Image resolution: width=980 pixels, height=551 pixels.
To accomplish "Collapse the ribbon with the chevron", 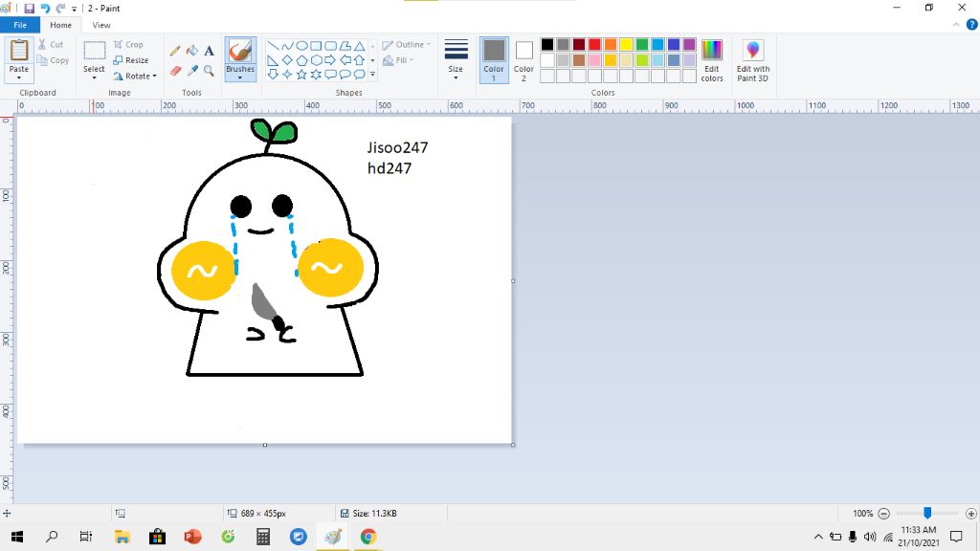I will point(956,25).
